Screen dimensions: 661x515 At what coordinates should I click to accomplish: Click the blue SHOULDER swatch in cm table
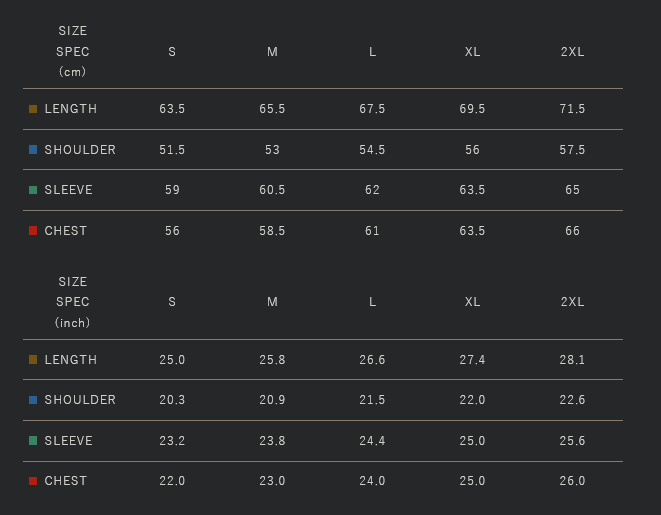click(33, 150)
